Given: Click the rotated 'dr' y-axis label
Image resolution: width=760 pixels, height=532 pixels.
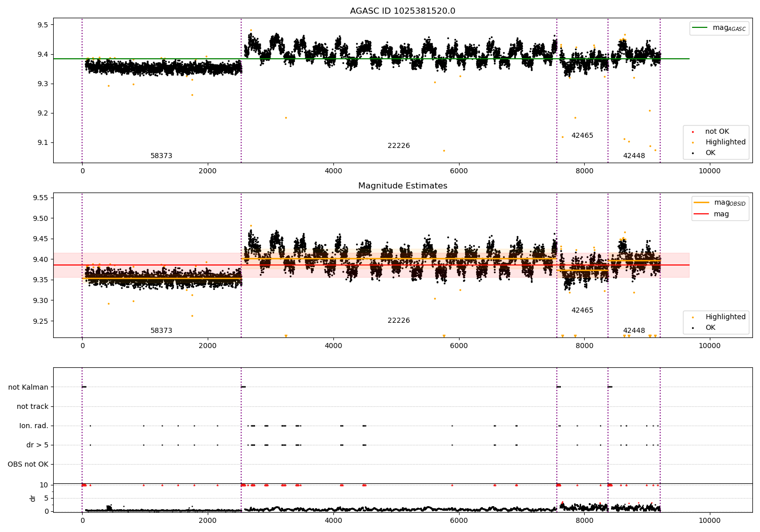Looking at the screenshot, I should click(33, 498).
